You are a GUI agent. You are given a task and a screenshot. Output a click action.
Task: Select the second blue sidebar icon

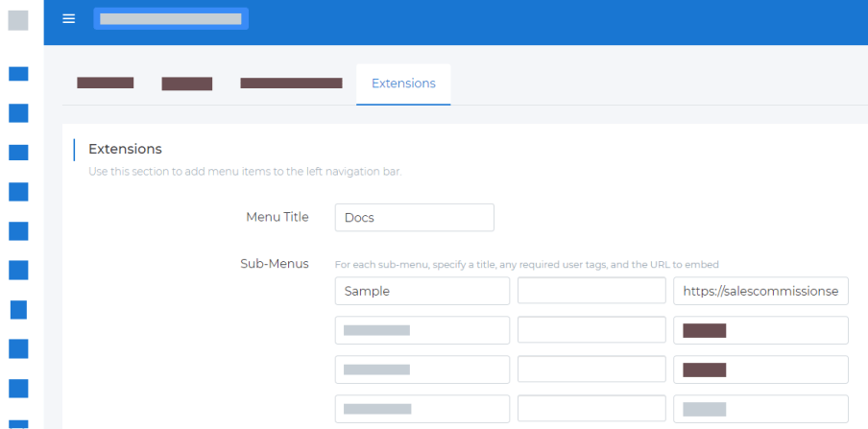click(18, 113)
